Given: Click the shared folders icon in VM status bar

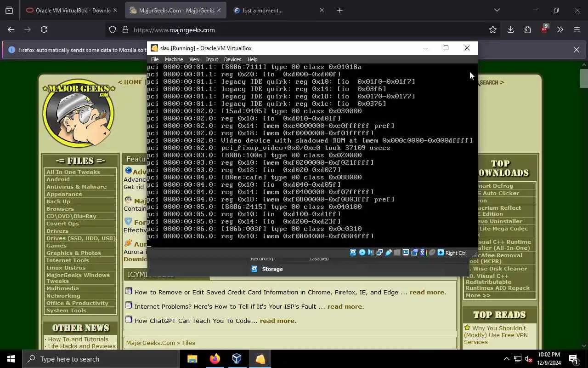Looking at the screenshot, I should coord(397,253).
